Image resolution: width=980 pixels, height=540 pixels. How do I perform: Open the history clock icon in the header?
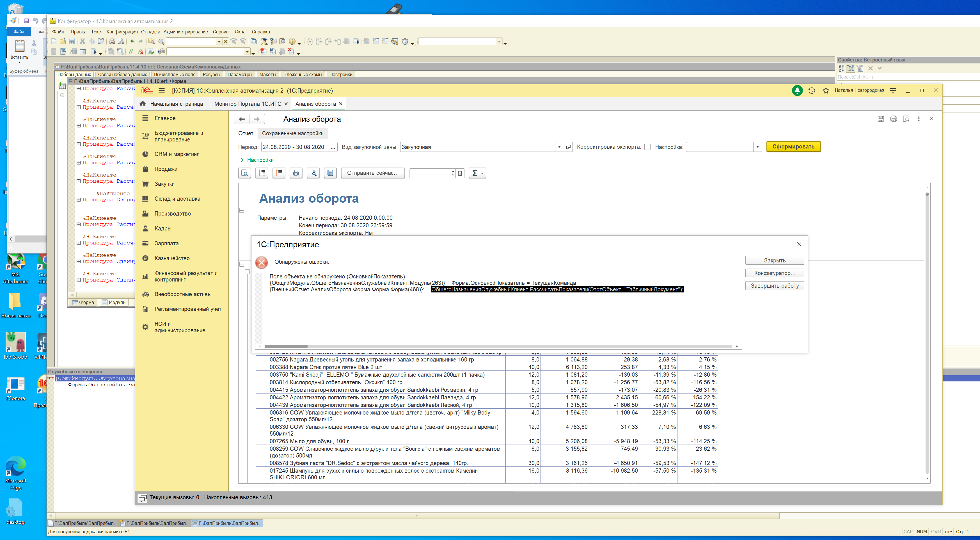point(811,91)
